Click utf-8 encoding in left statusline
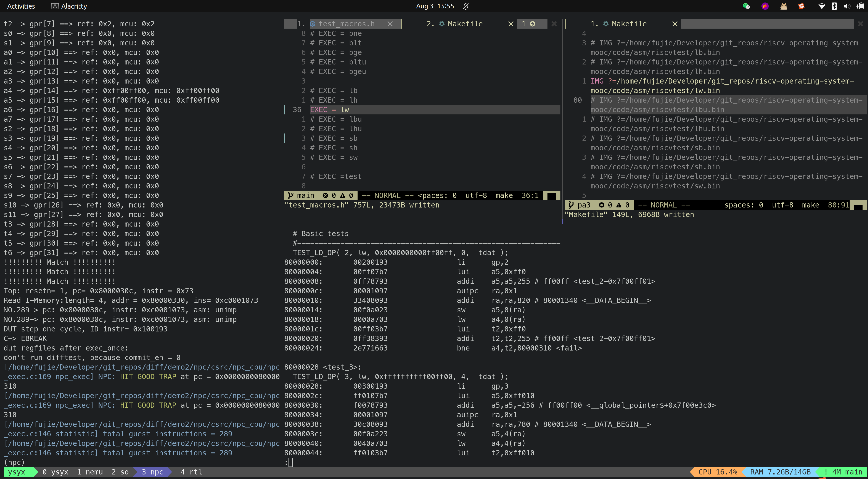Screen dimensions: 868x479 coord(476,195)
